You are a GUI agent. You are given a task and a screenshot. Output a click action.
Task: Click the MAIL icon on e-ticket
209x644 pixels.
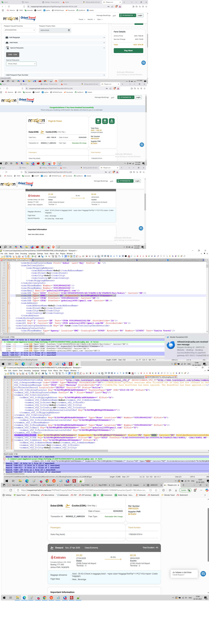point(98,121)
